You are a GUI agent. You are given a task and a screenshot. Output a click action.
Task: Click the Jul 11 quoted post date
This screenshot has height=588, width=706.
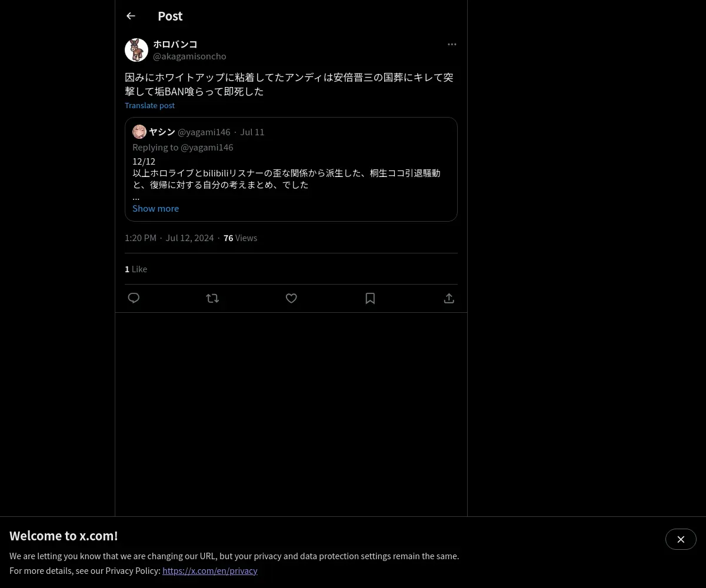pos(252,132)
